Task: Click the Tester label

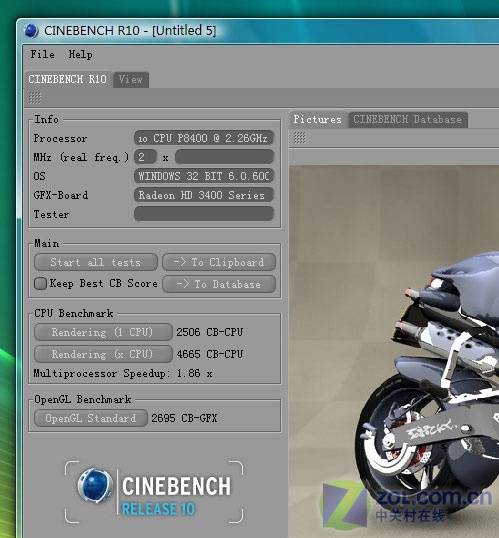Action: (x=51, y=214)
